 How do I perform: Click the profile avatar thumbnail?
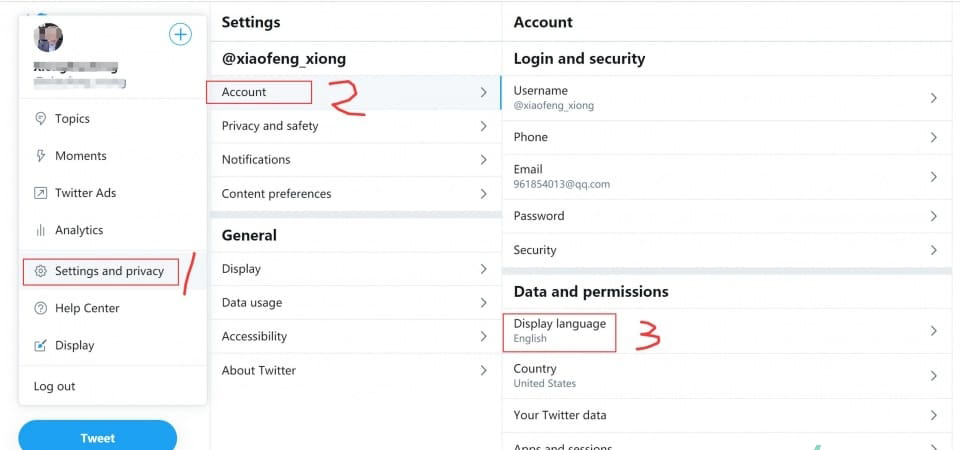pos(48,38)
